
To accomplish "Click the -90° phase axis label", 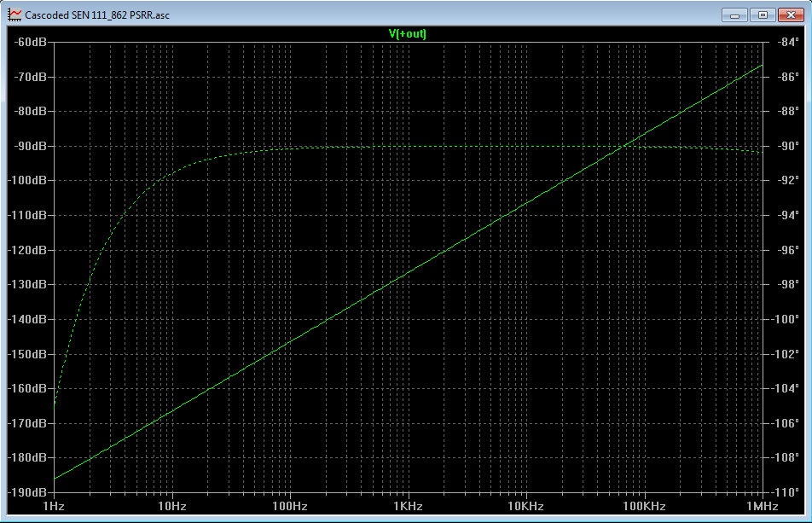I will pyautogui.click(x=788, y=146).
